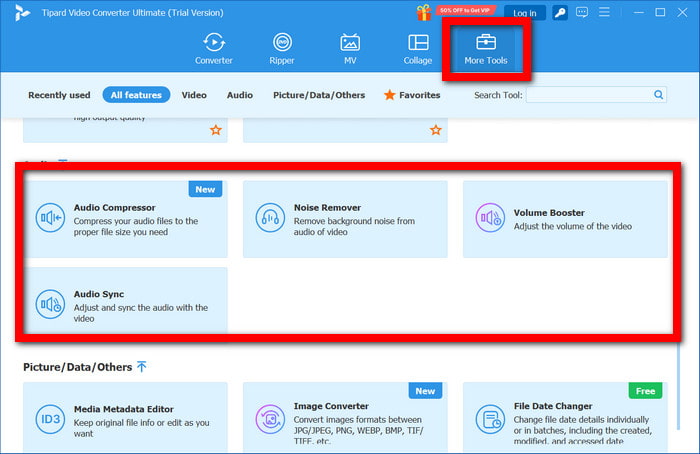Select the All features filter
This screenshot has width=700, height=454.
point(136,95)
